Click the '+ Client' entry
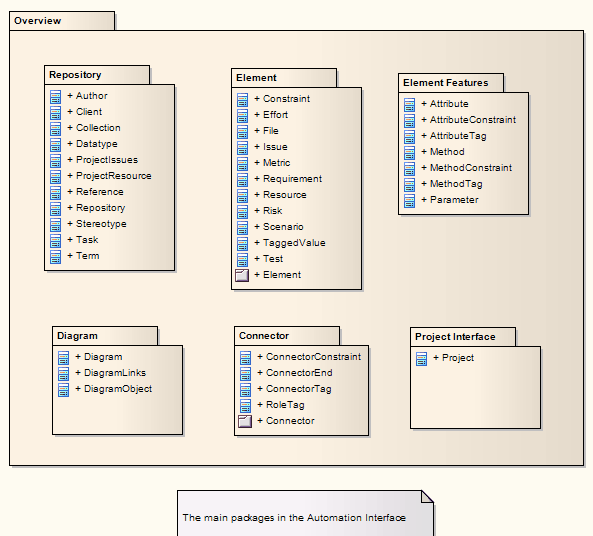Viewport: 593px width, 536px height. pos(85,112)
